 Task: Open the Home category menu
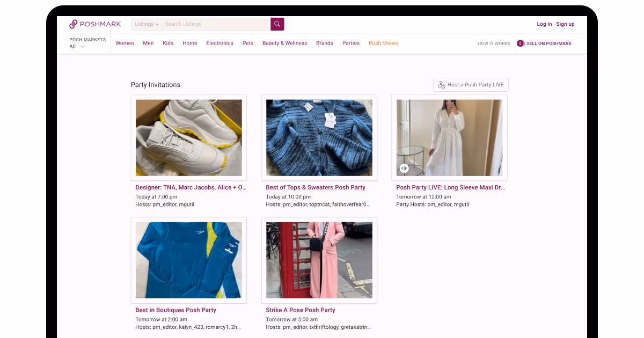(x=190, y=43)
